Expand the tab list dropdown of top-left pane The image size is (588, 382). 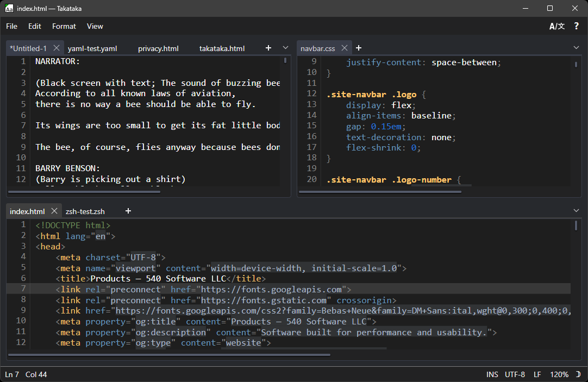pos(285,48)
